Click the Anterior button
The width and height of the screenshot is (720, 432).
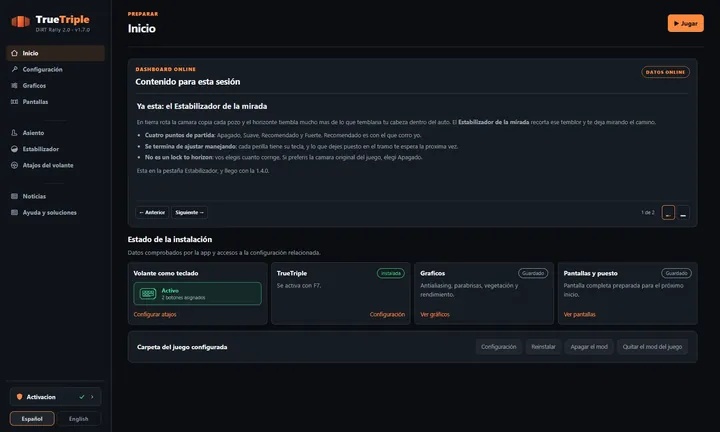pos(152,213)
